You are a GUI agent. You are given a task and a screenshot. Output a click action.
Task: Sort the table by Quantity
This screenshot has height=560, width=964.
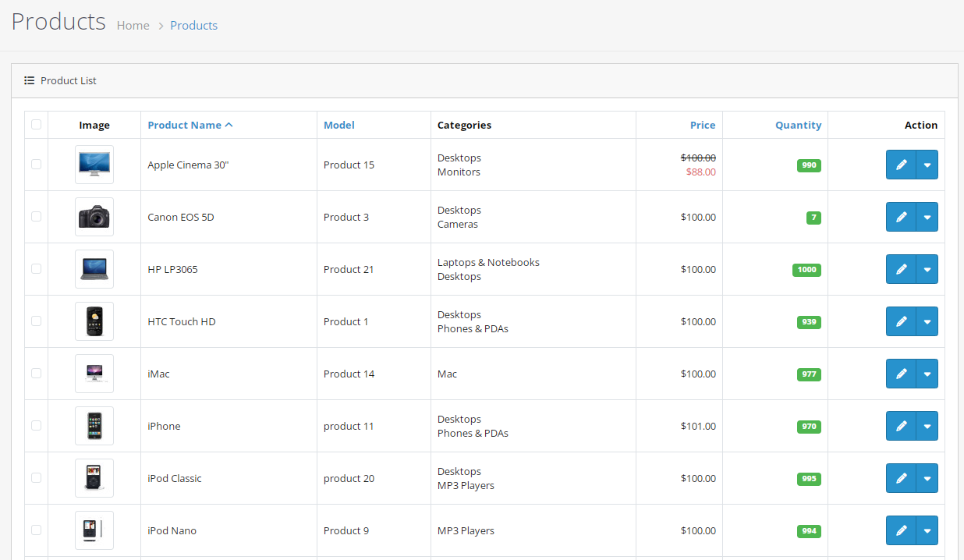798,125
